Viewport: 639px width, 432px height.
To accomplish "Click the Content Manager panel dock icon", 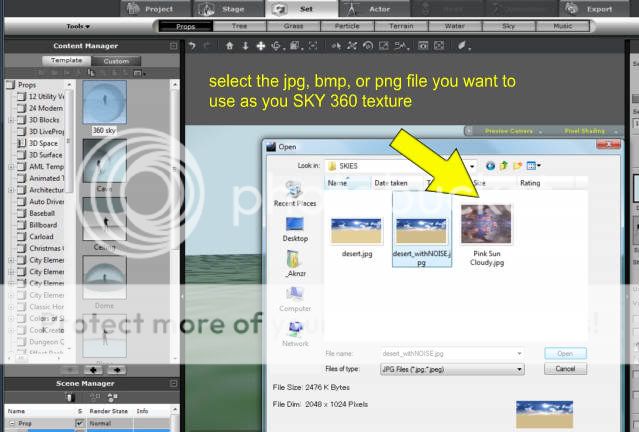I will (x=174, y=46).
